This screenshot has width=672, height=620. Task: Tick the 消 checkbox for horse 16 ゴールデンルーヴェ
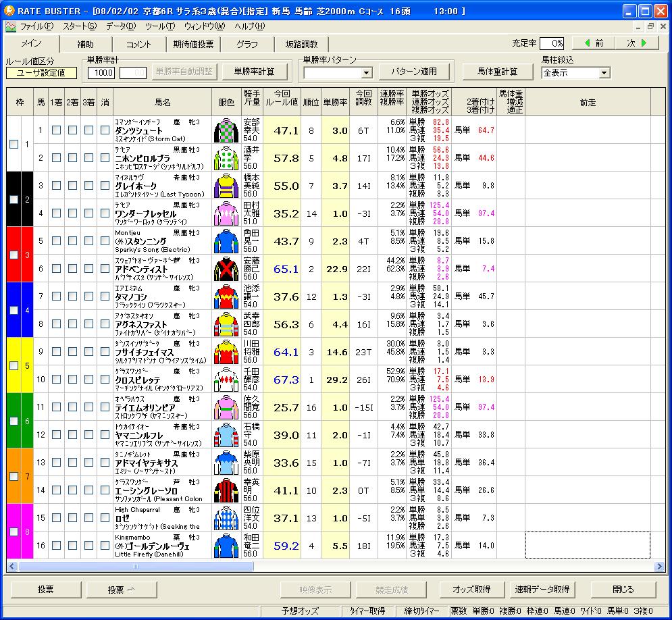click(105, 546)
